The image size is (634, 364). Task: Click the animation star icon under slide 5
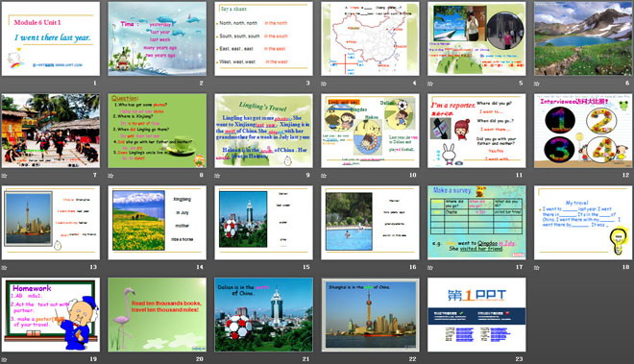pyautogui.click(x=430, y=84)
